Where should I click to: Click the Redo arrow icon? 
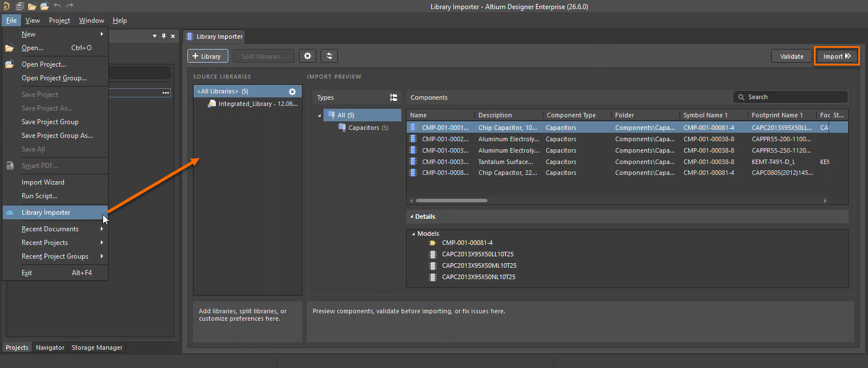(x=69, y=7)
